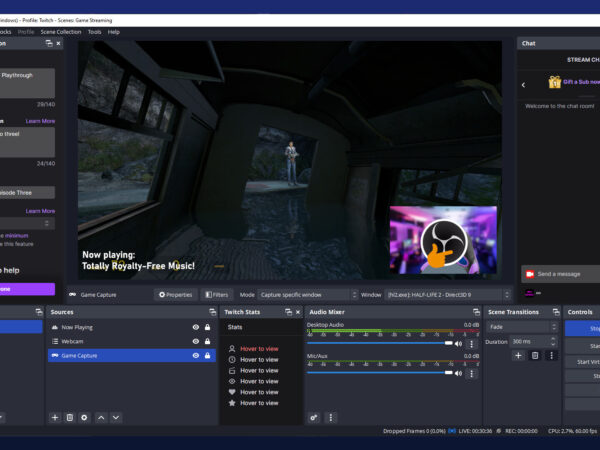Open source properties gear in Sources toolbar
Image resolution: width=600 pixels, height=450 pixels.
(85, 417)
